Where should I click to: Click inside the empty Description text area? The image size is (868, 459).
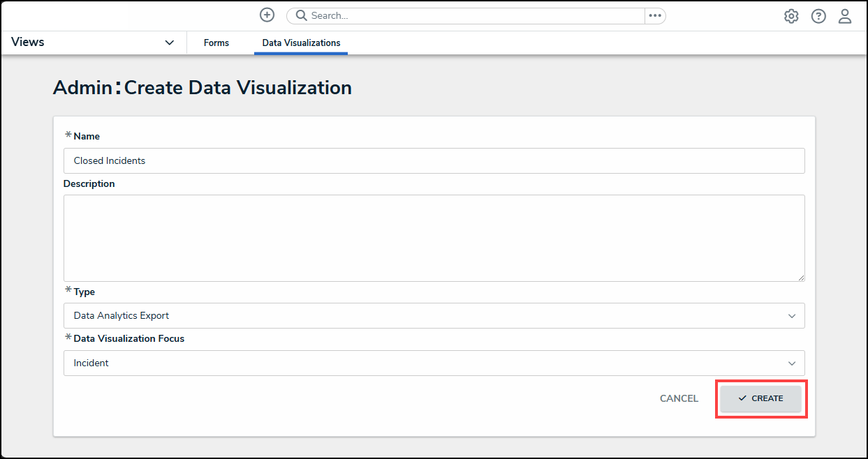[x=433, y=238]
